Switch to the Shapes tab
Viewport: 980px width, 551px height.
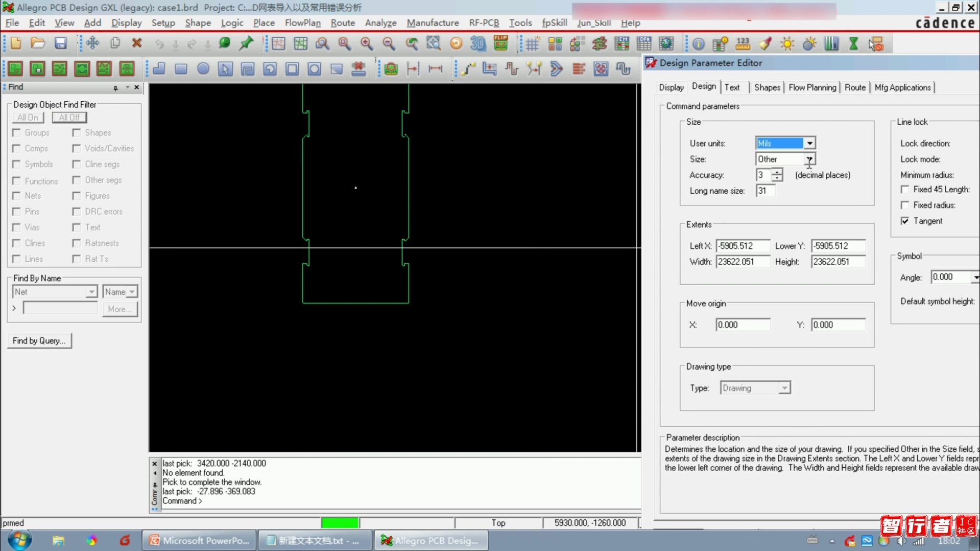coord(767,87)
